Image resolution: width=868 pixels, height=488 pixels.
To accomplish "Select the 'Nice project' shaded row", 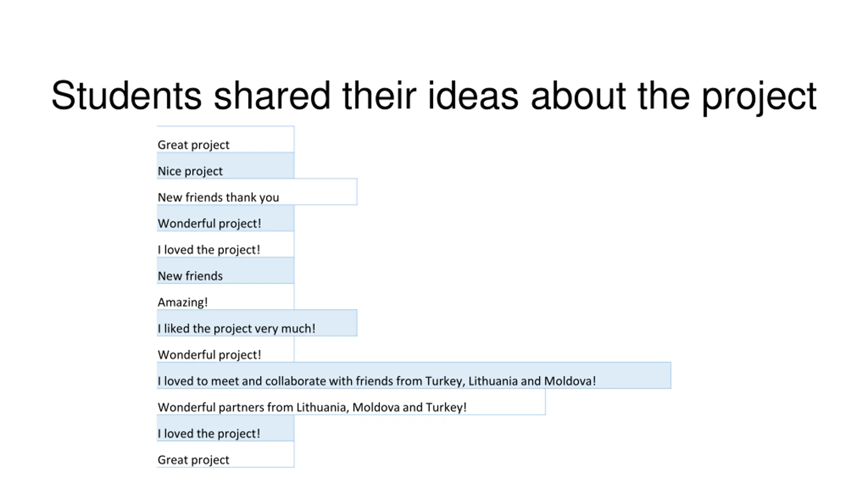I will click(225, 165).
